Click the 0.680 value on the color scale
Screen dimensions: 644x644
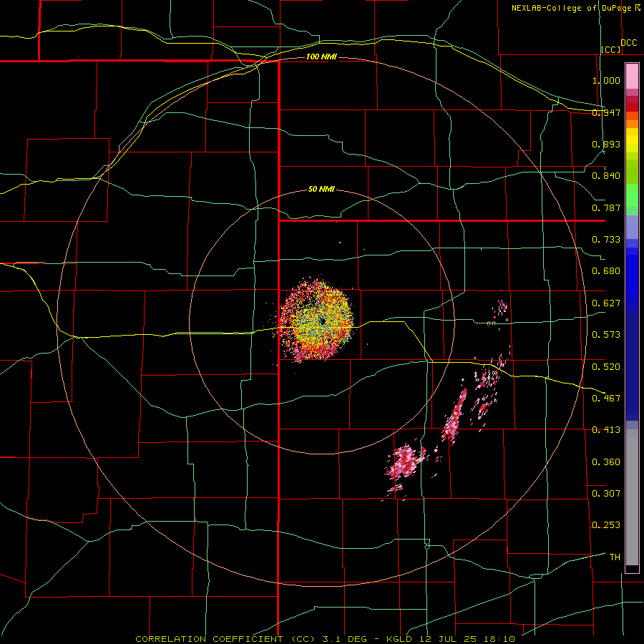click(606, 271)
